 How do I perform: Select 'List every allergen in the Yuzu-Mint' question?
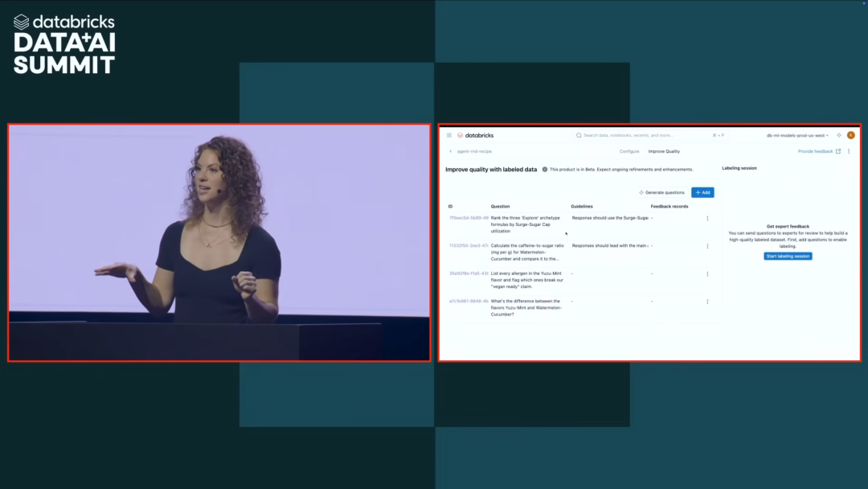click(x=526, y=280)
